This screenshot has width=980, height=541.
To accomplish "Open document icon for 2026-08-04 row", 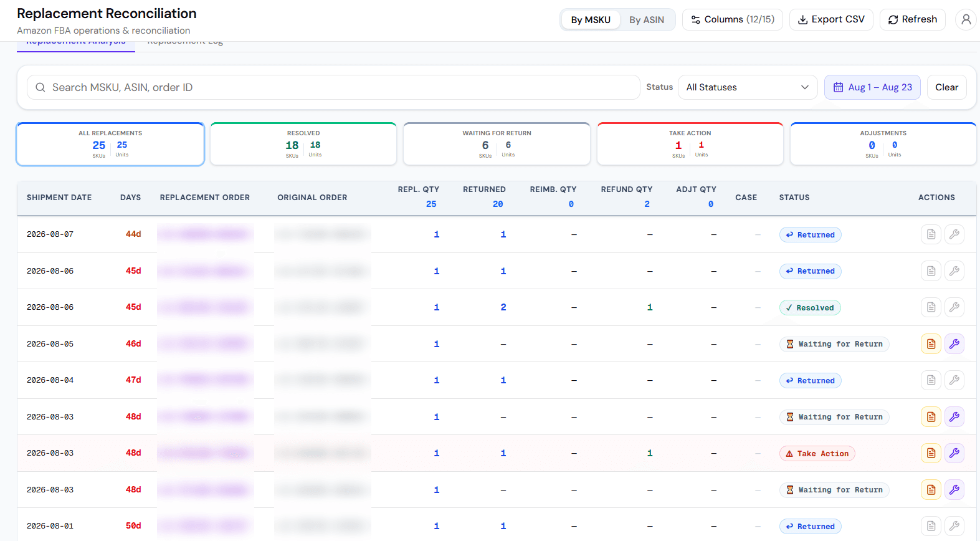I will coord(931,380).
